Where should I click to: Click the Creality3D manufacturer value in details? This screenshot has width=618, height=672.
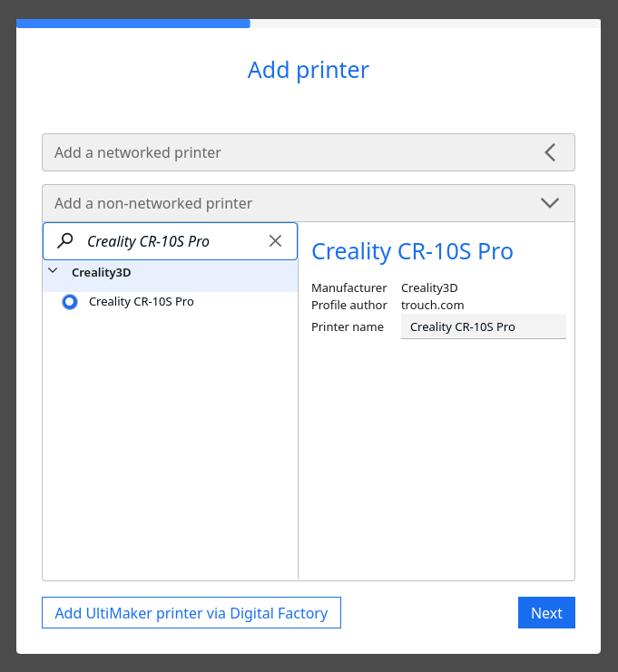tap(429, 288)
